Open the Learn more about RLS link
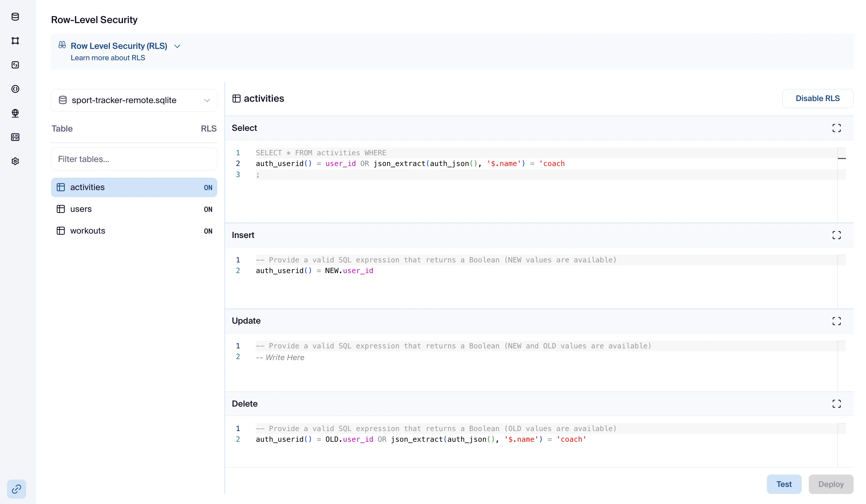Viewport: 866px width, 504px height. point(108,58)
